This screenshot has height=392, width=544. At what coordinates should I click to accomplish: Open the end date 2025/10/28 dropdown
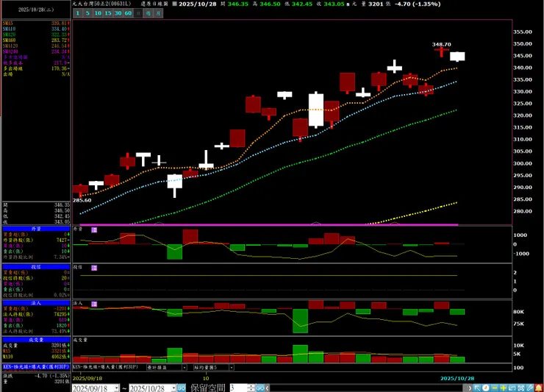(173, 388)
